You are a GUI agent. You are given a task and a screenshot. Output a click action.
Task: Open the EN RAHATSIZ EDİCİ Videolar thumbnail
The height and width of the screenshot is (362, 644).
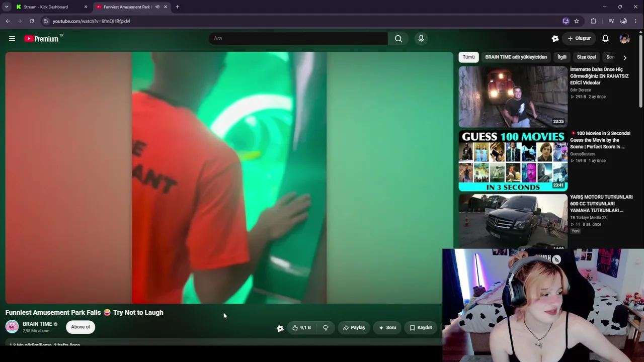[513, 97]
